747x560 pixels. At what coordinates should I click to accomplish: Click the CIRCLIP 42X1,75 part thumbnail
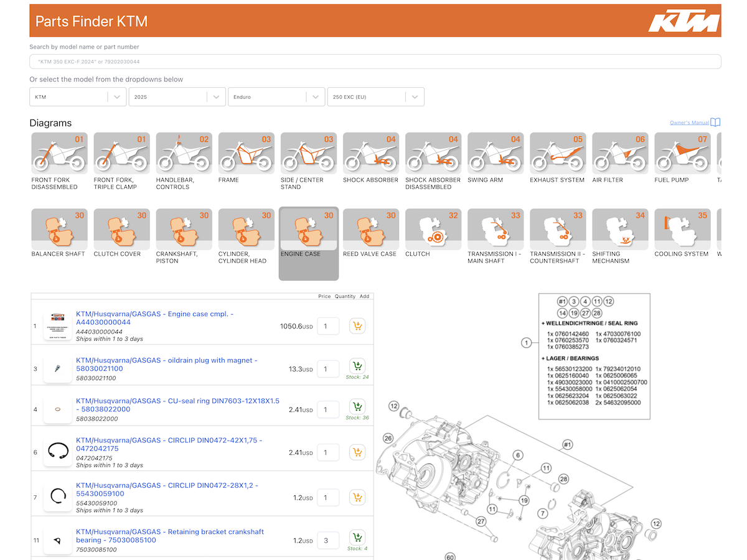57,452
